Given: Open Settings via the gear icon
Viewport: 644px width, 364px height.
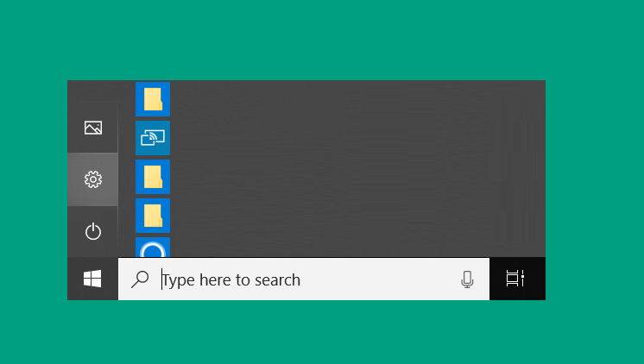Looking at the screenshot, I should [93, 179].
